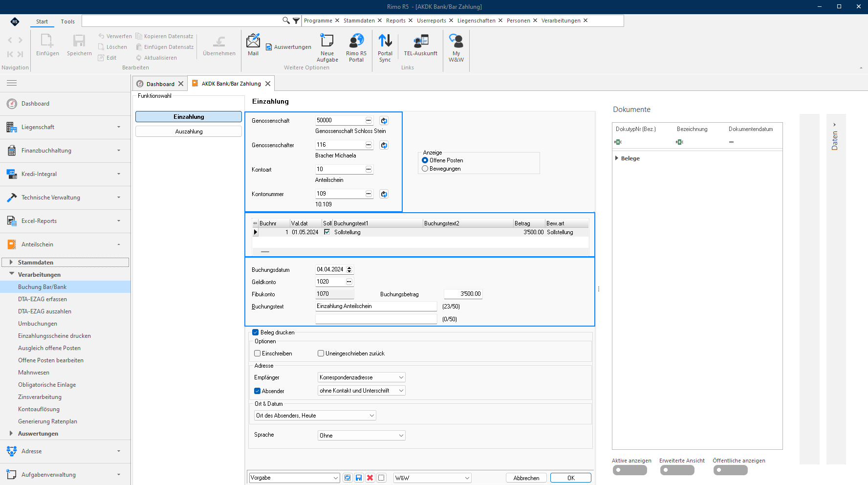
Task: Toggle Erweiterte Ansicht switch
Action: [677, 470]
